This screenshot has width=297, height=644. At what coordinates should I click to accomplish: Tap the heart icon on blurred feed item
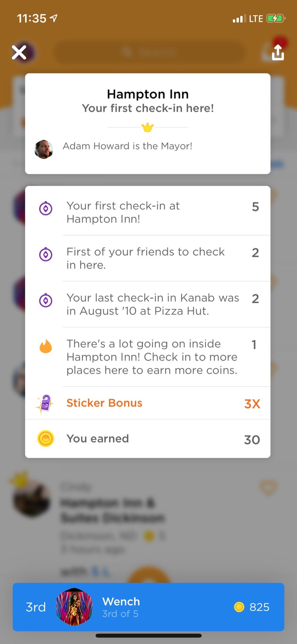tap(268, 487)
